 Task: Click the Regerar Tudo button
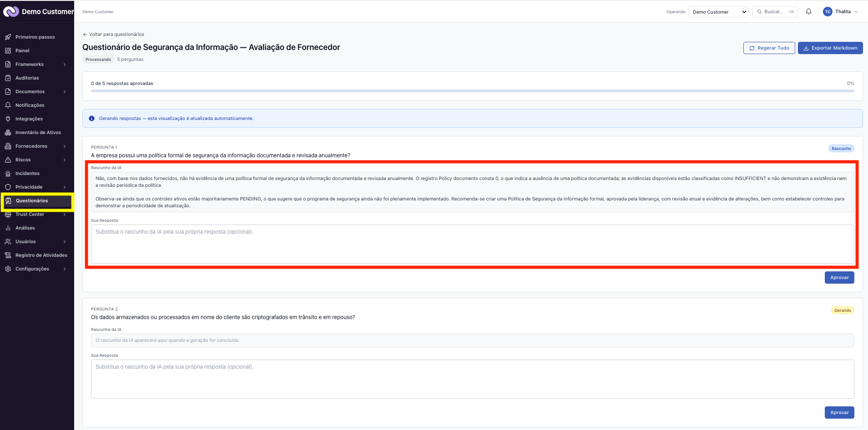pyautogui.click(x=769, y=48)
